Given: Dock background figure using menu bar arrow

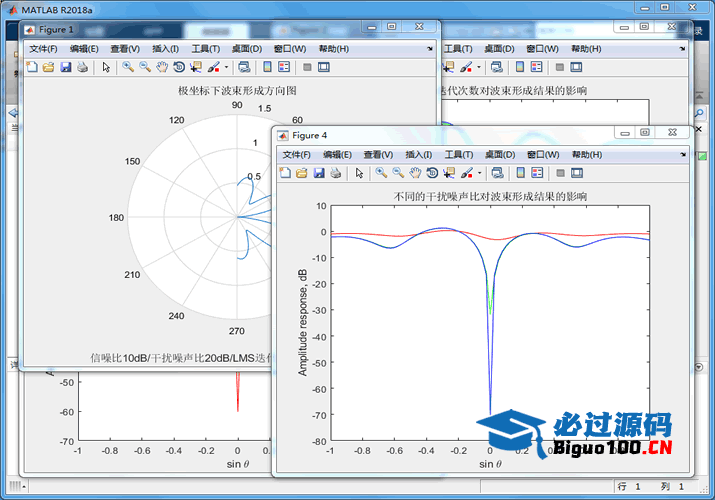Looking at the screenshot, I should [x=682, y=49].
